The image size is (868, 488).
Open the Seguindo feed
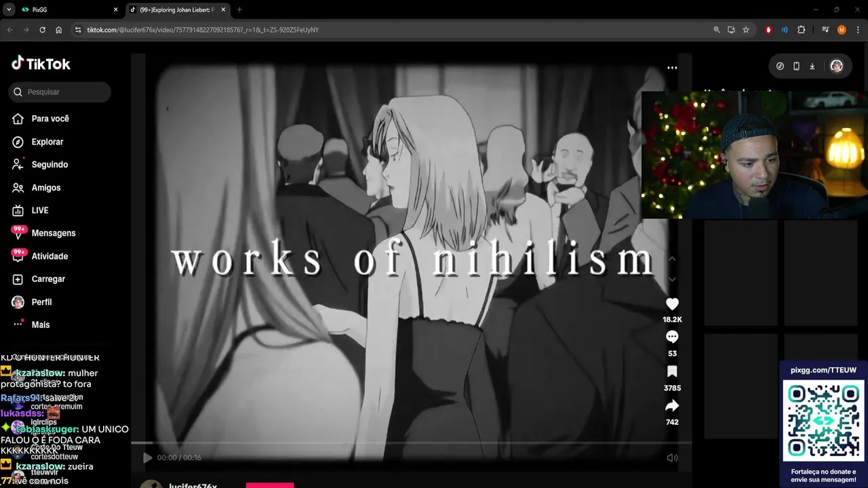40,165
